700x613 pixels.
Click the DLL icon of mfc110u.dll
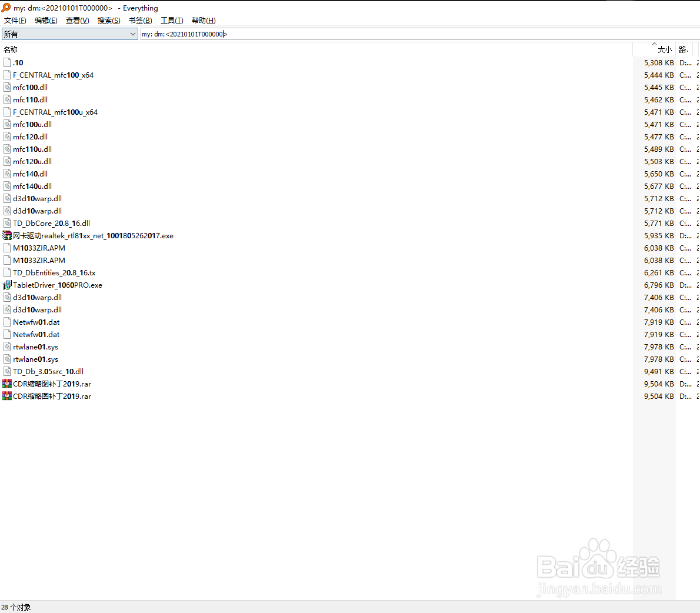[6, 149]
